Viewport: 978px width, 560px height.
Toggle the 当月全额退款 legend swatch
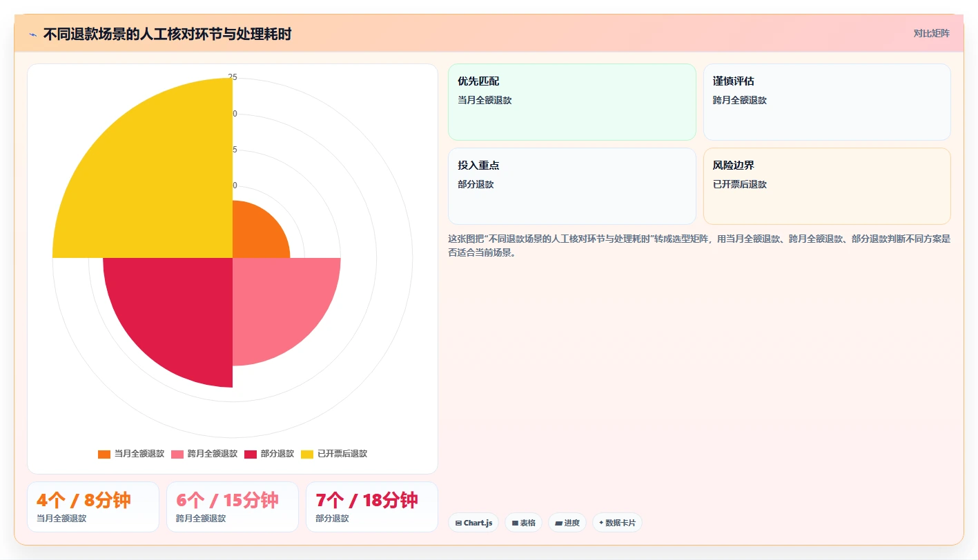[104, 454]
